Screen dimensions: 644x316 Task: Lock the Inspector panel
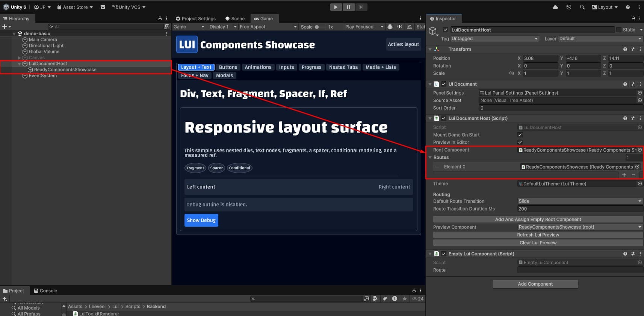tap(633, 18)
